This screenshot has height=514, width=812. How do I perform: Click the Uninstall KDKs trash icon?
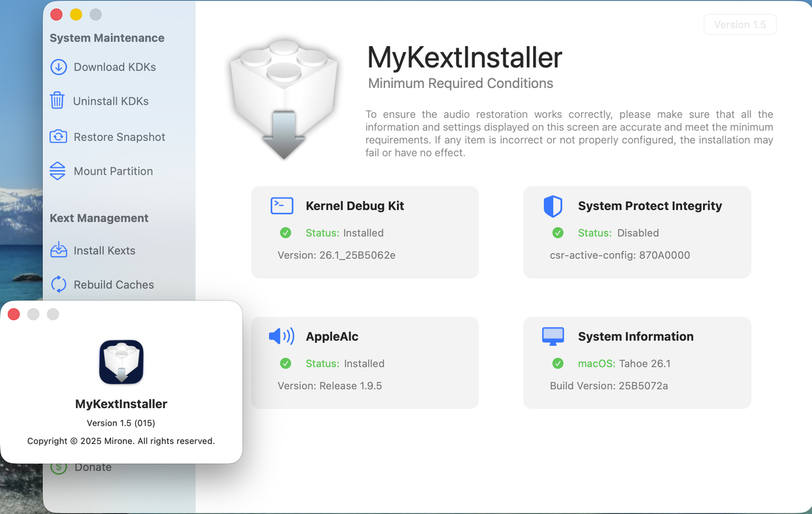coord(57,101)
